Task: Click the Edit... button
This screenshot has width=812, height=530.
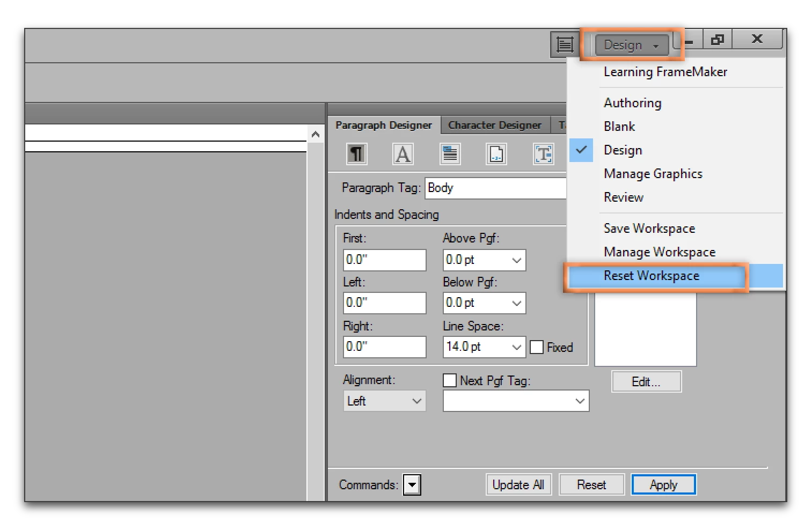Action: coord(646,382)
